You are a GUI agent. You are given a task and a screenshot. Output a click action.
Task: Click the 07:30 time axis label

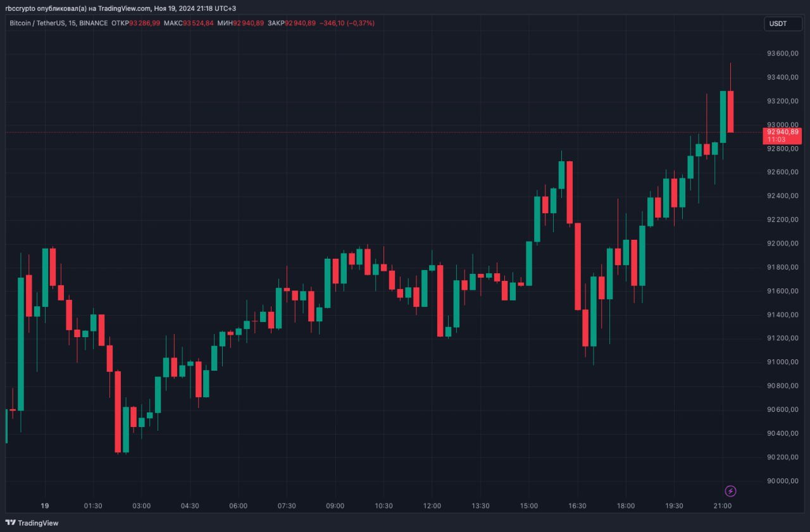(x=287, y=506)
